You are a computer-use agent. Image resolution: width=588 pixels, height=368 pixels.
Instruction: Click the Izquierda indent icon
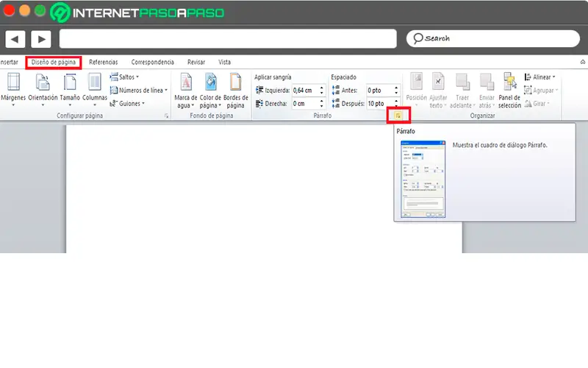pyautogui.click(x=259, y=90)
